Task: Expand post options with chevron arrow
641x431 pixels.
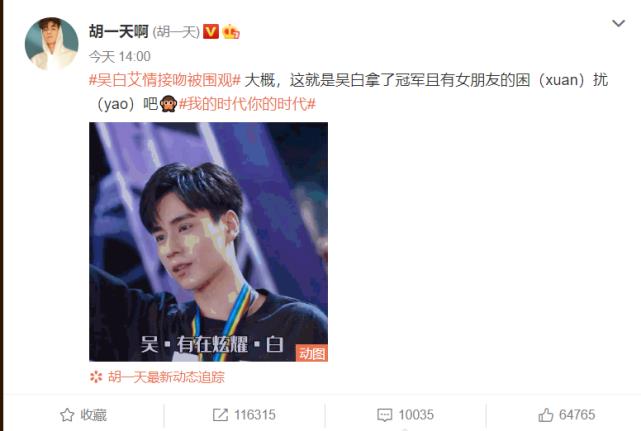Action: click(619, 23)
